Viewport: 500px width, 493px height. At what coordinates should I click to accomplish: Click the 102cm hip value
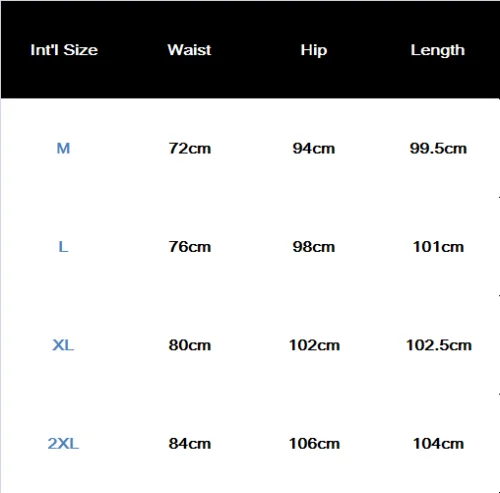[314, 345]
